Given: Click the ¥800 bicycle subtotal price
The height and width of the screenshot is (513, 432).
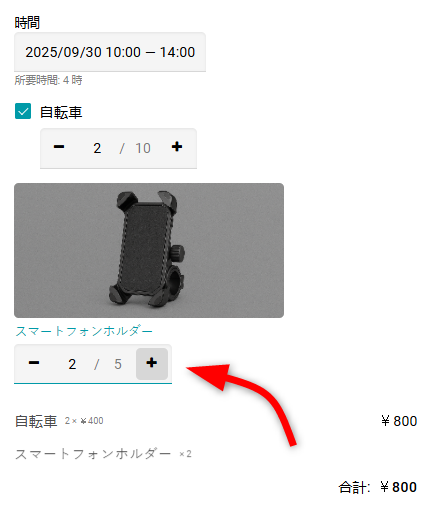Looking at the screenshot, I should [x=399, y=421].
